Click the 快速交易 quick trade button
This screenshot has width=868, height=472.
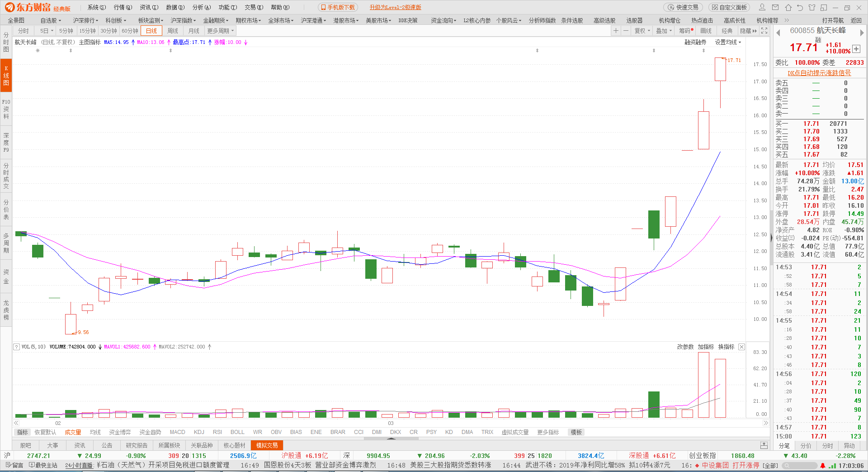click(x=683, y=7)
